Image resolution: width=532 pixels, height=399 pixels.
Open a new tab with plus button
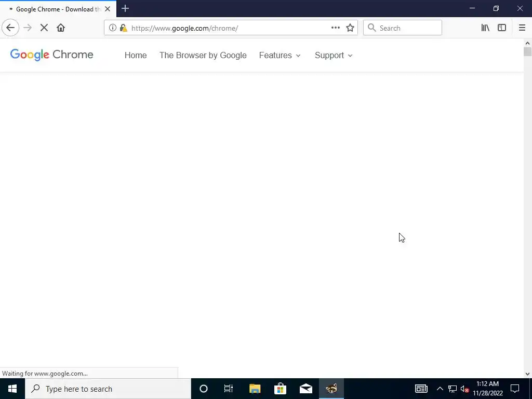[125, 8]
